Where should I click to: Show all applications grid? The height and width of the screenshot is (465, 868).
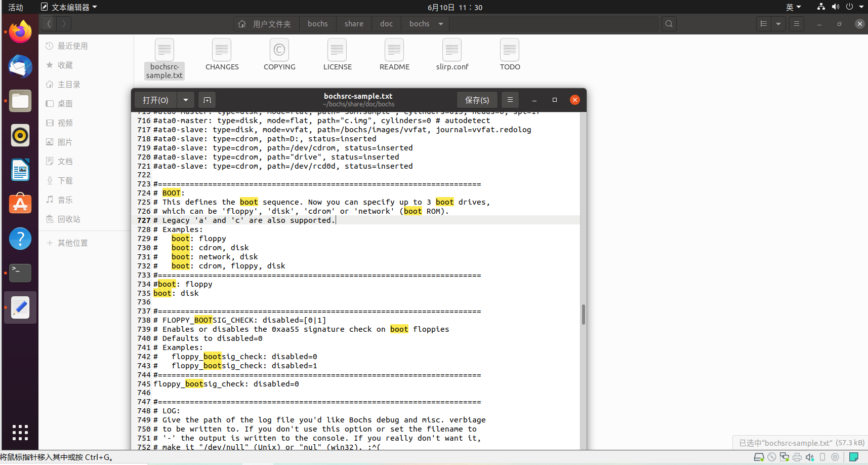coord(20,432)
